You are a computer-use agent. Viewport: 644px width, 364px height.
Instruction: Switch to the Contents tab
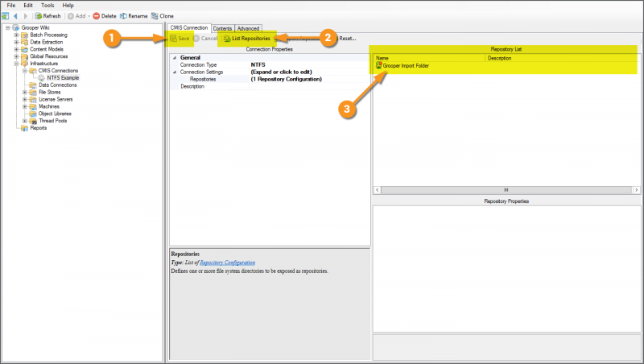click(x=223, y=28)
